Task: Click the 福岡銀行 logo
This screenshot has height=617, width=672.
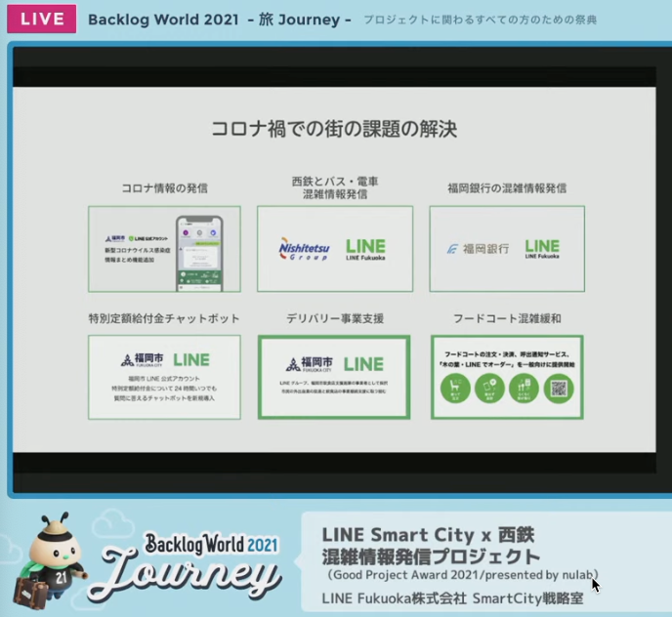Action: pyautogui.click(x=478, y=249)
